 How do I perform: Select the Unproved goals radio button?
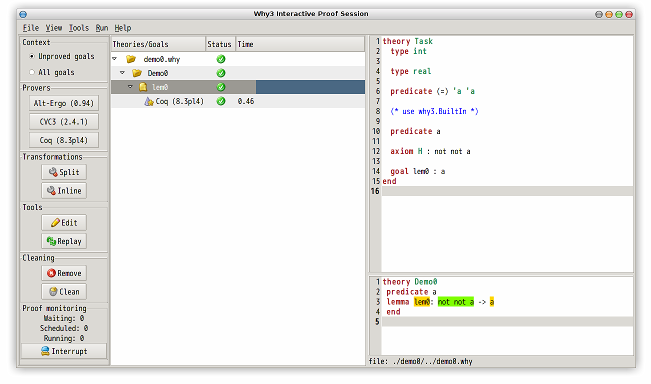pyautogui.click(x=32, y=56)
